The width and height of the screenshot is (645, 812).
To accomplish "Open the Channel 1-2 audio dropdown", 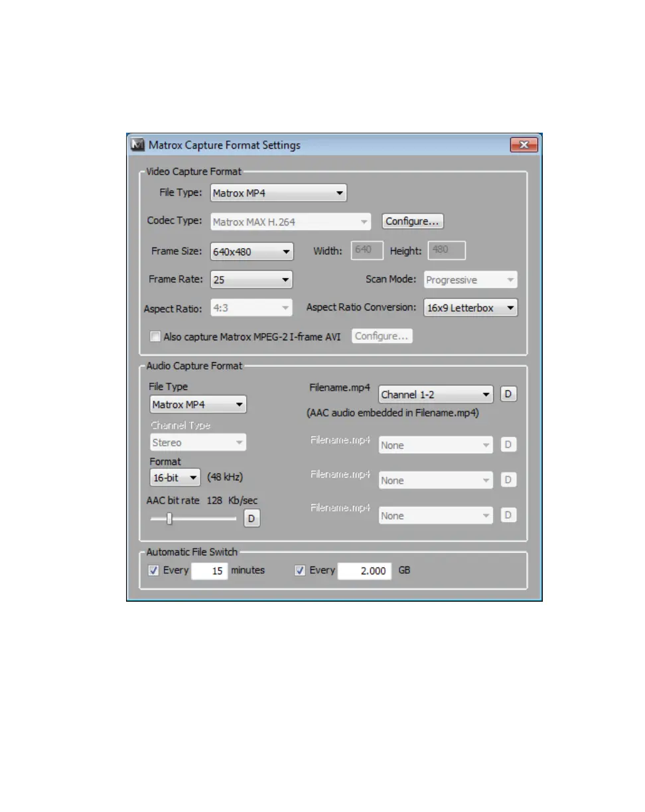I will [x=436, y=394].
